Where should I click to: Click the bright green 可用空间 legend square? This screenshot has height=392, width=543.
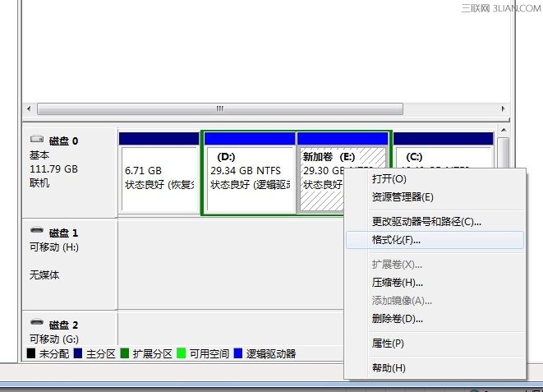coord(182,354)
